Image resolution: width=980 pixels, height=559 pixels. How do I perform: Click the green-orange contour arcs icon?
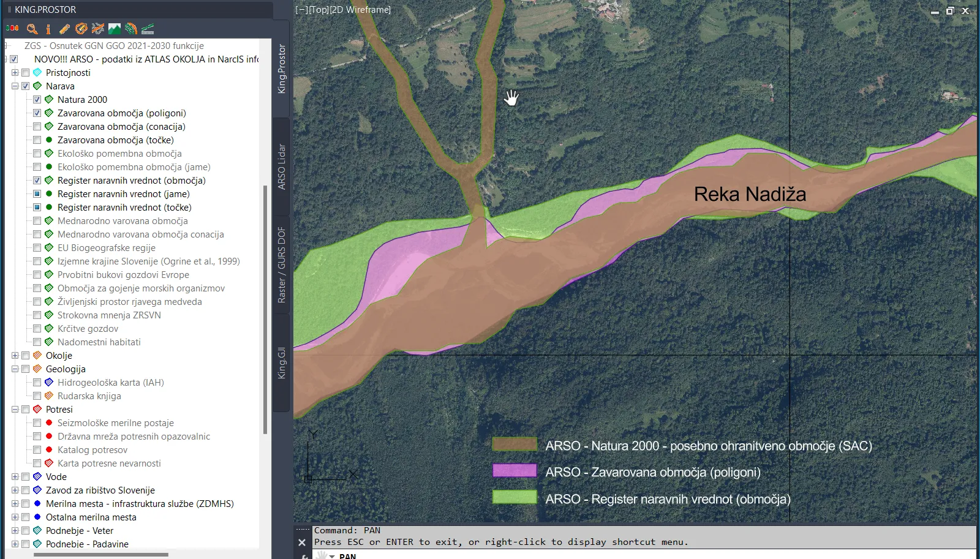[131, 29]
